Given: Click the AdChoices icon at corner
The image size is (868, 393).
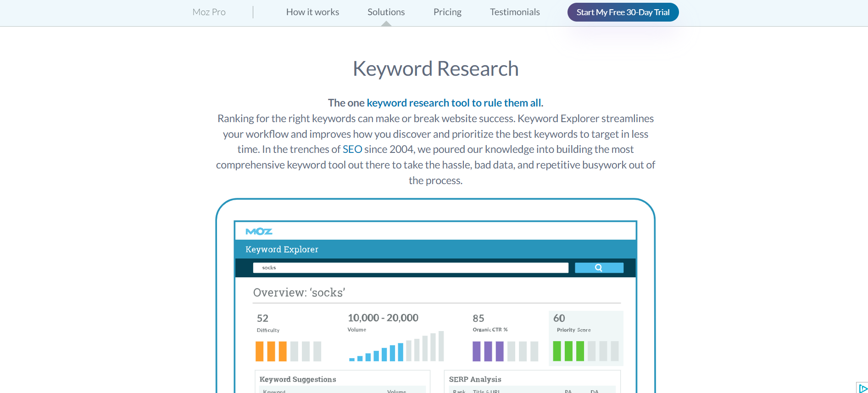Looking at the screenshot, I should (862, 388).
